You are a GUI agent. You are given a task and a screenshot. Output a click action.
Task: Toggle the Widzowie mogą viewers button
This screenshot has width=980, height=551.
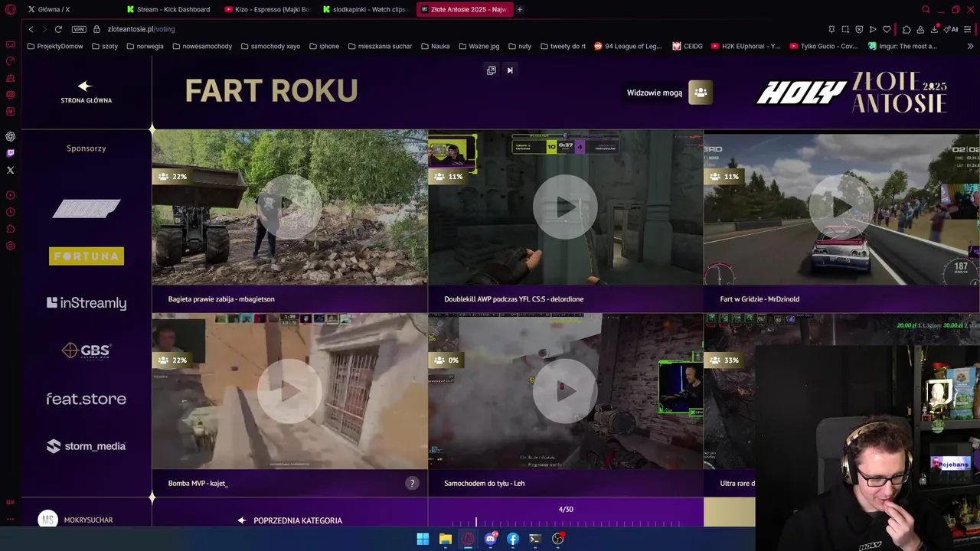tap(701, 93)
